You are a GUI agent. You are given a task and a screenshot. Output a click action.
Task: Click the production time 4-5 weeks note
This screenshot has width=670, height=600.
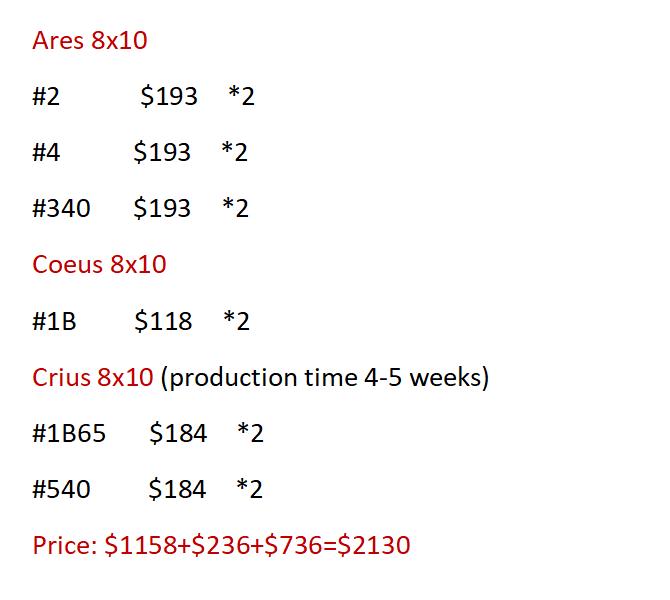[325, 378]
